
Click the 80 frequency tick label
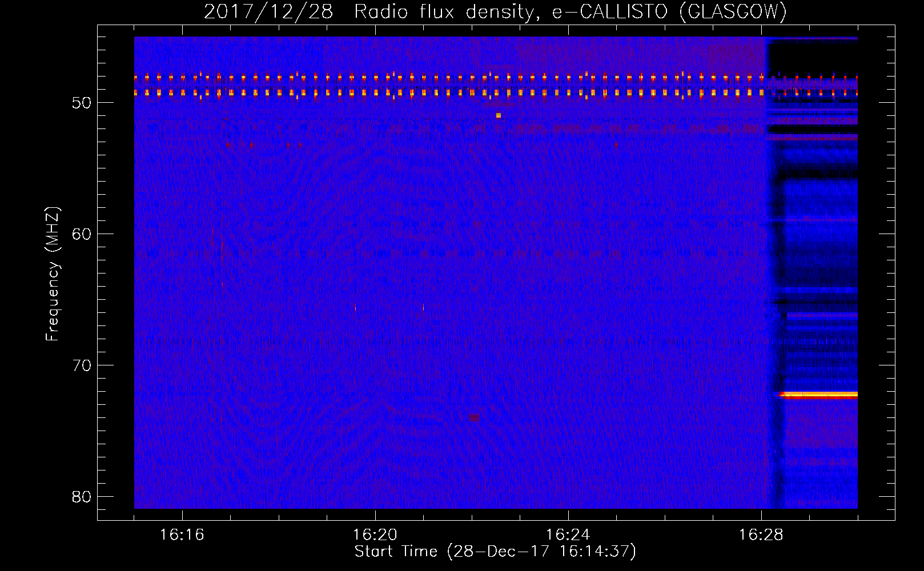[x=82, y=497]
